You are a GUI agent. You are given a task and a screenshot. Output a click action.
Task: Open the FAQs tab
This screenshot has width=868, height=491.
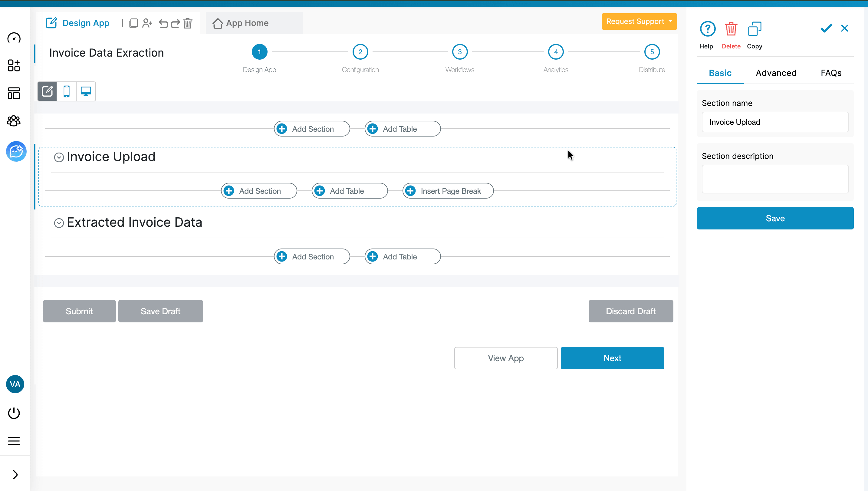pos(830,73)
